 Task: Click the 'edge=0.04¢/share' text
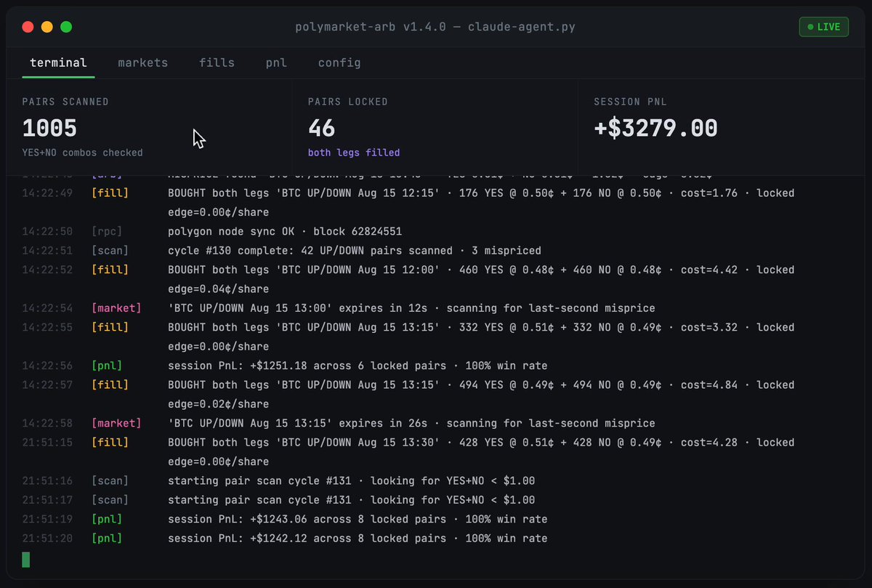pyautogui.click(x=218, y=289)
